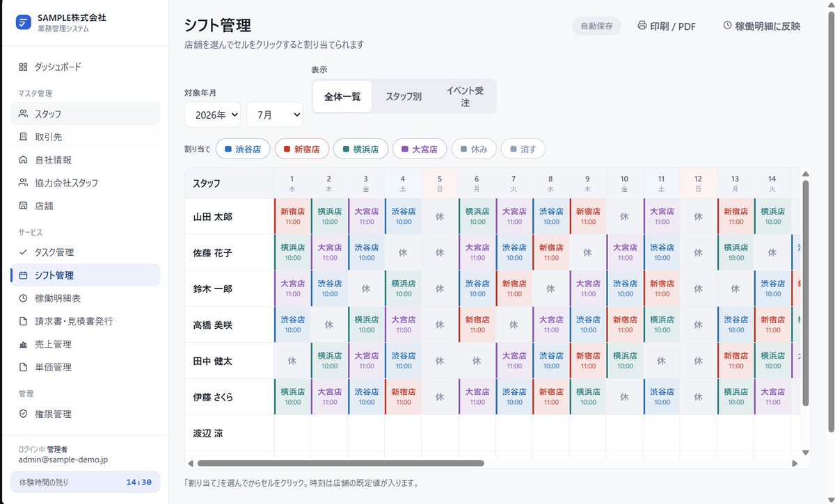Click the down arrow of the vertical scrollbar
This screenshot has height=504, width=835.
806,453
